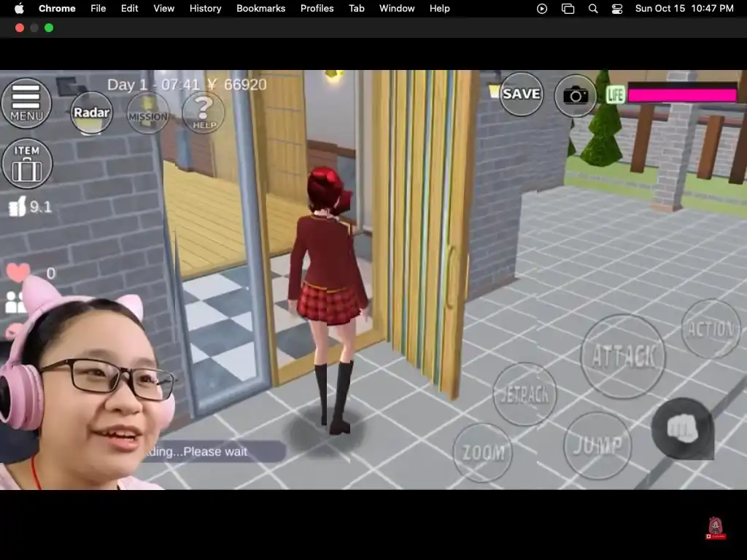Open Control Center icon
The image size is (747, 560).
tap(617, 9)
